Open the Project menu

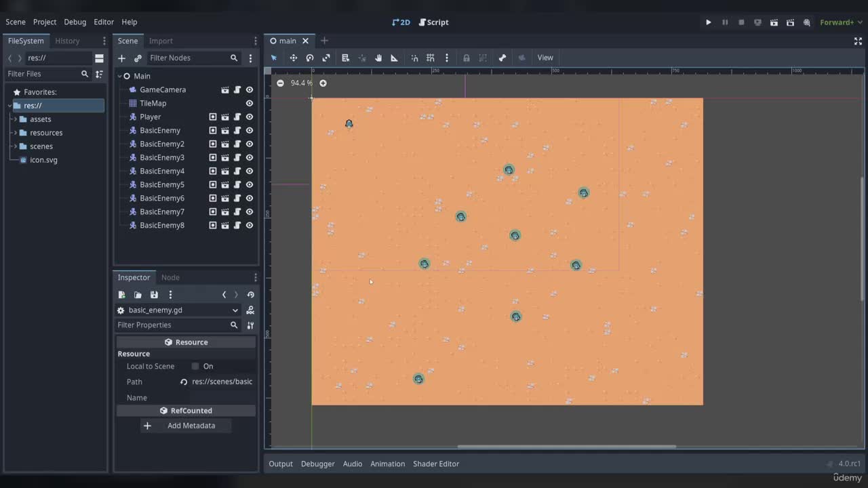tap(45, 22)
